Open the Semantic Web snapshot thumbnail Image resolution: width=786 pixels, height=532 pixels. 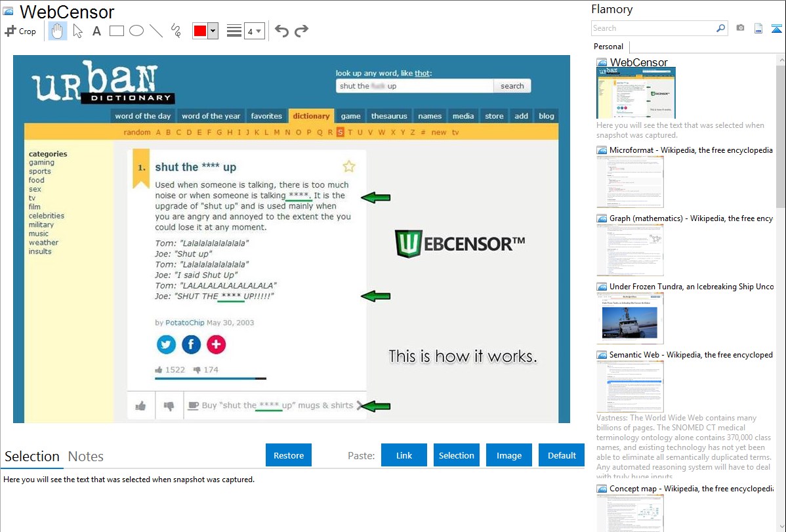pyautogui.click(x=630, y=386)
